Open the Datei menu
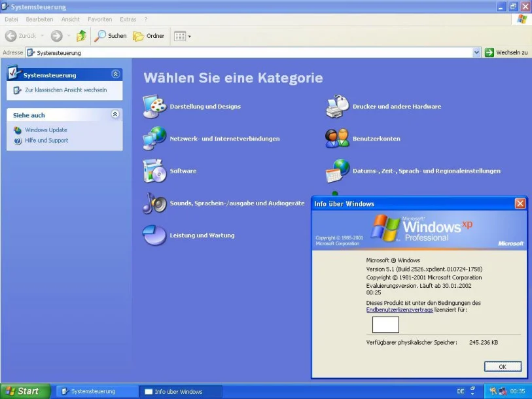 coord(11,20)
